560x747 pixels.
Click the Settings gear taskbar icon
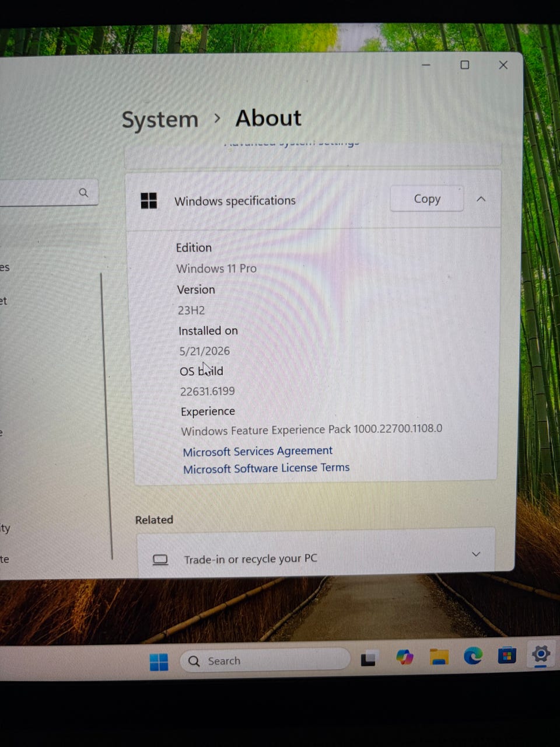(x=541, y=654)
